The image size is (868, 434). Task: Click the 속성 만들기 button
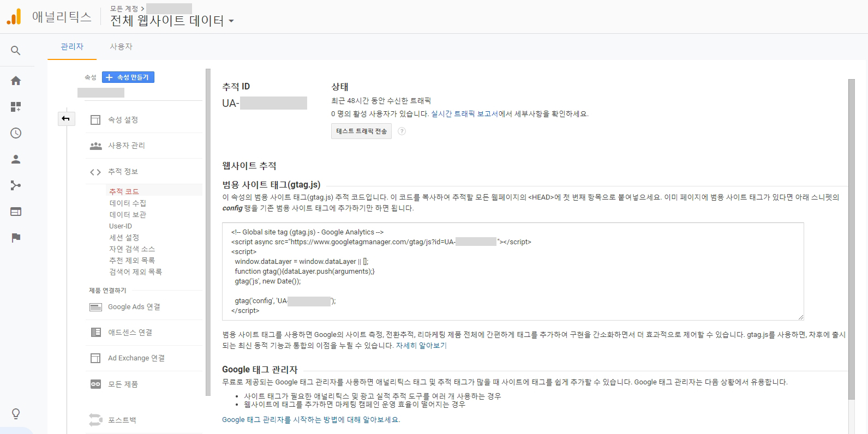coord(128,77)
